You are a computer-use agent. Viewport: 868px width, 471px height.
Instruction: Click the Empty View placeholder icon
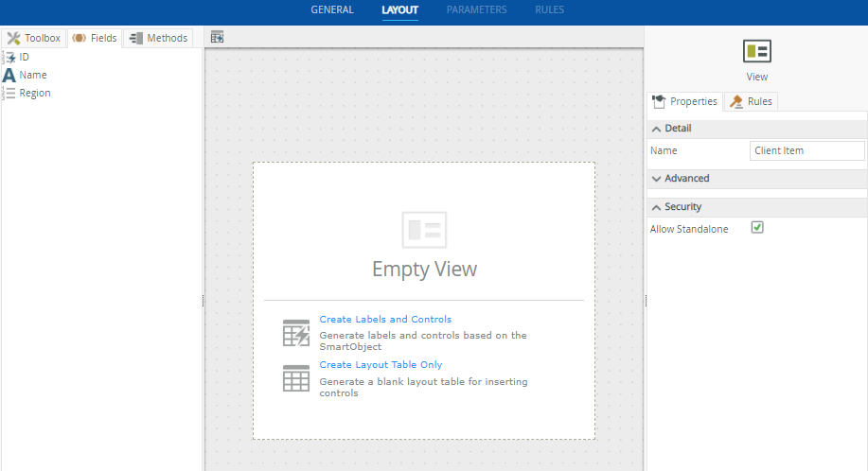[424, 230]
